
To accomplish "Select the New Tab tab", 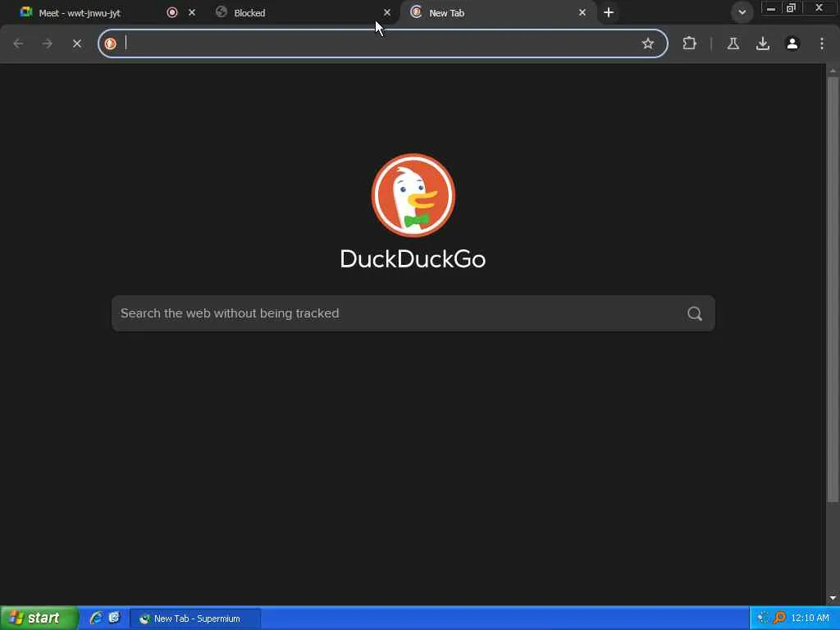I will (x=498, y=12).
